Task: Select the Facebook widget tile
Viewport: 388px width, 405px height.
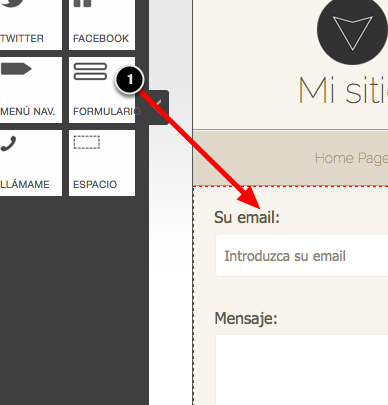Action: (102, 25)
